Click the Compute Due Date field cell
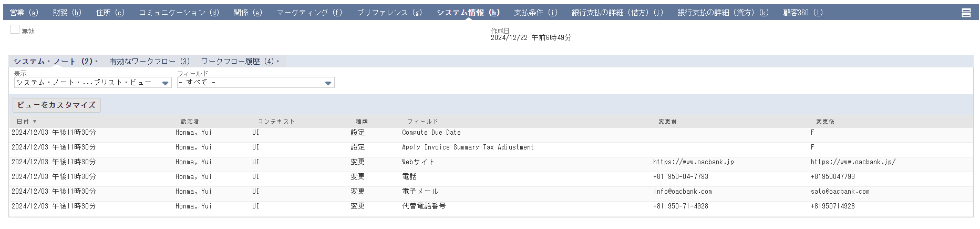 (431, 133)
